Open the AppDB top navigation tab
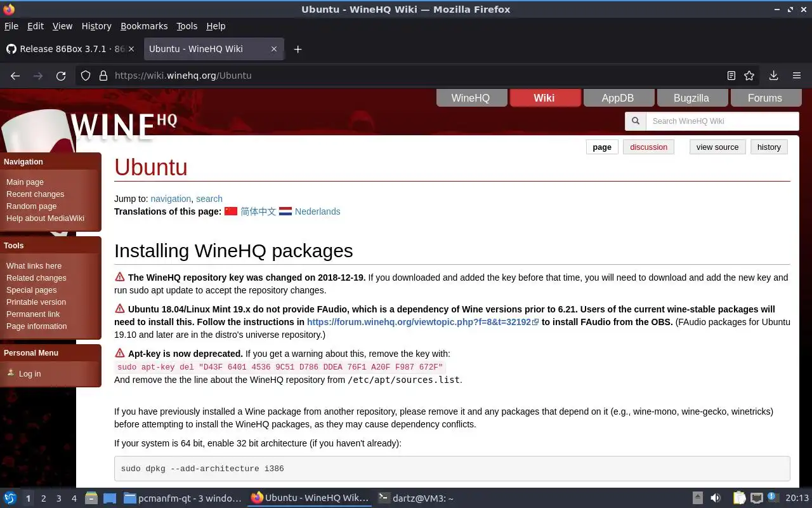Image resolution: width=812 pixels, height=508 pixels. coord(618,98)
